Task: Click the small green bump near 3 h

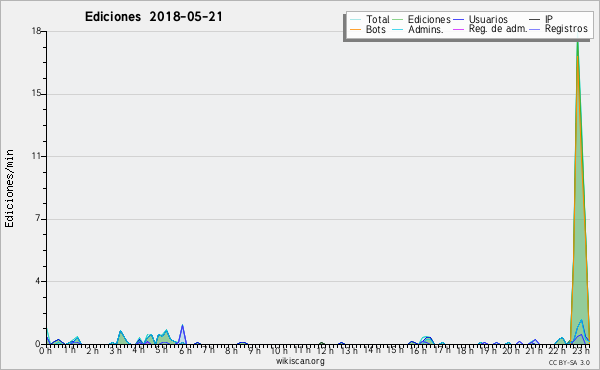Action: click(121, 337)
